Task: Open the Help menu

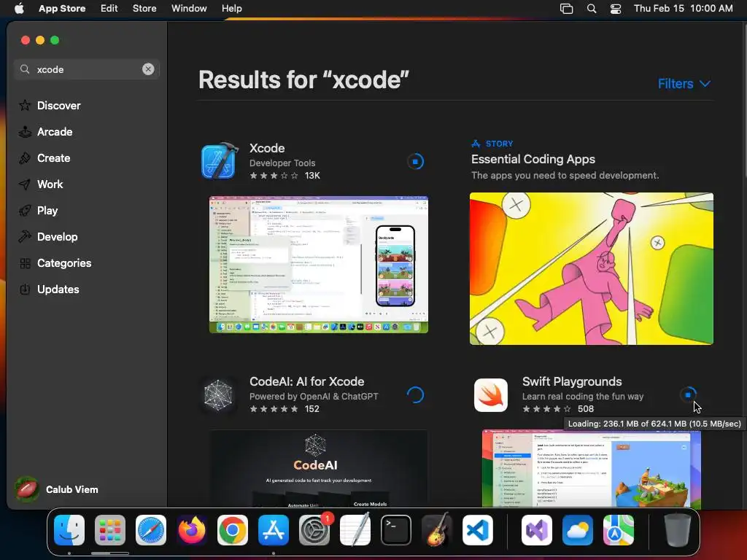Action: [x=231, y=8]
